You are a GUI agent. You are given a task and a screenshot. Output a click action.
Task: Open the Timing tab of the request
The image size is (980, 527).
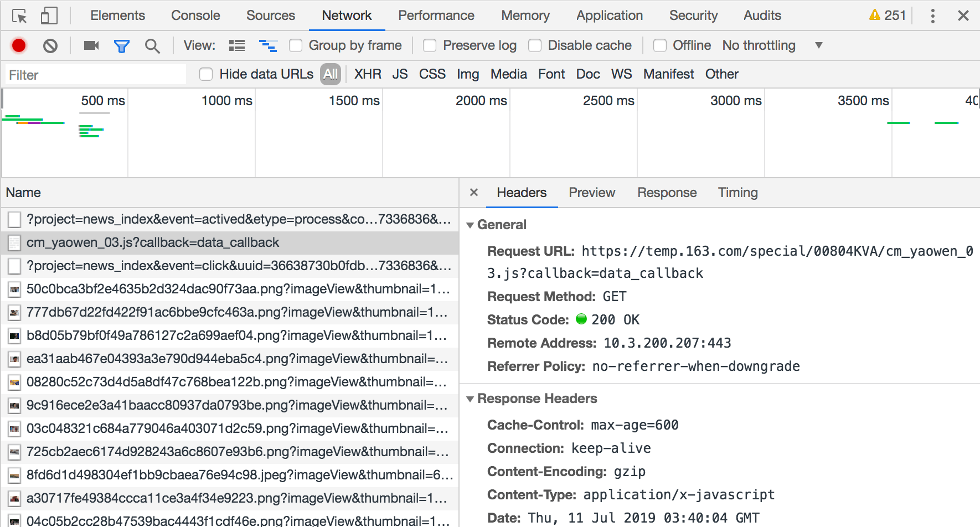click(x=737, y=193)
